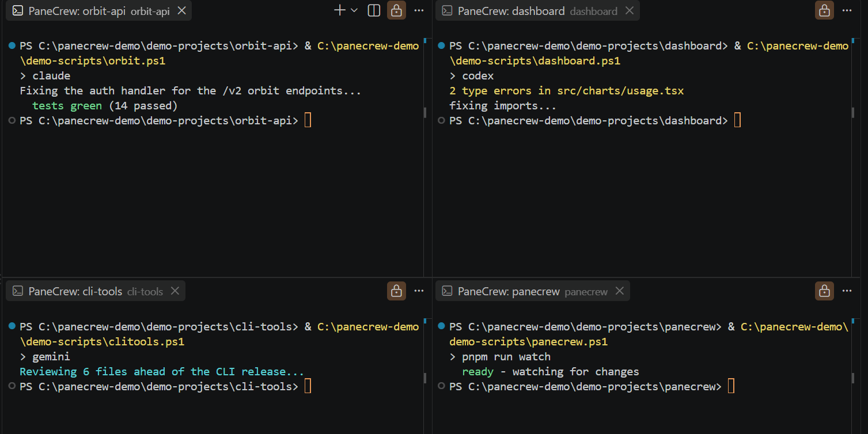The height and width of the screenshot is (434, 868).
Task: Click the orbit-api terminal scrollbar
Action: (x=425, y=113)
